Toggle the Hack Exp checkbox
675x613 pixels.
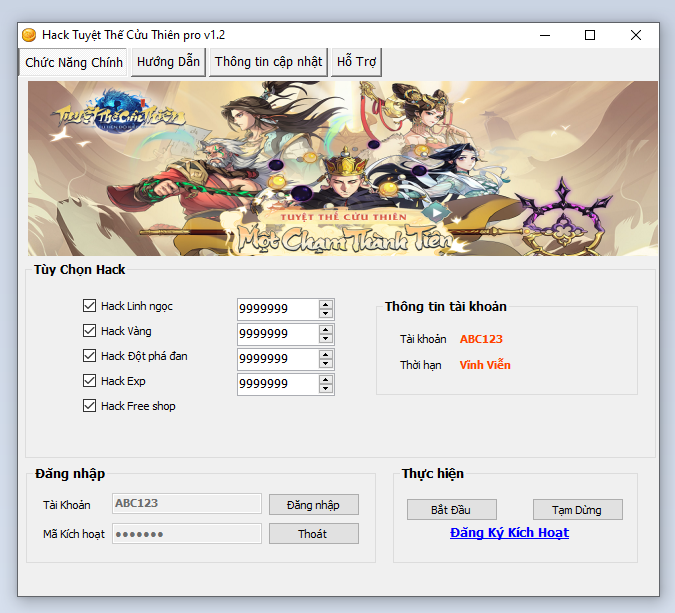(90, 381)
